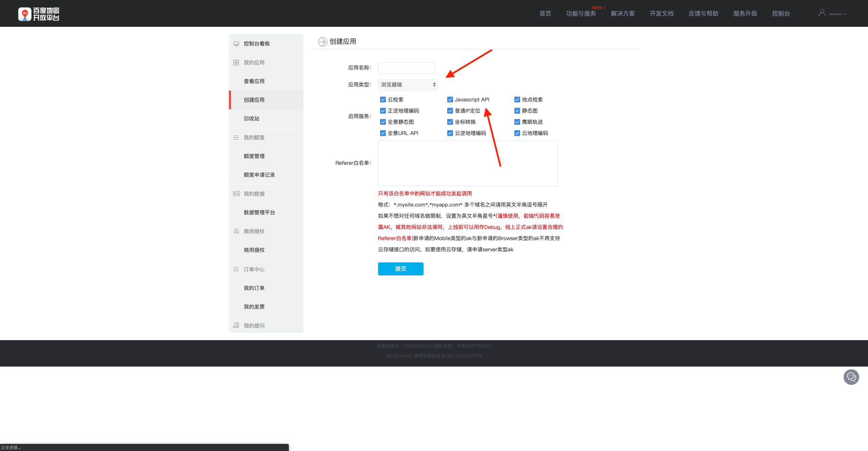Uncheck the 地点检索 checkbox
This screenshot has width=868, height=451.
517,100
